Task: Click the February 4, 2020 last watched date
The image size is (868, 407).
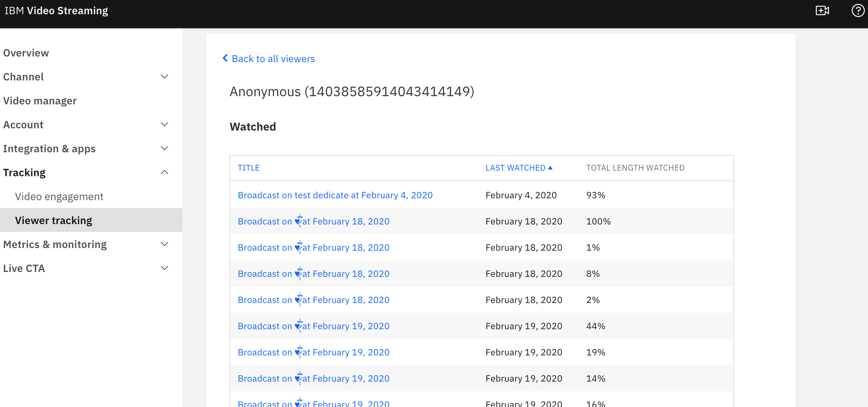Action: pyautogui.click(x=521, y=195)
